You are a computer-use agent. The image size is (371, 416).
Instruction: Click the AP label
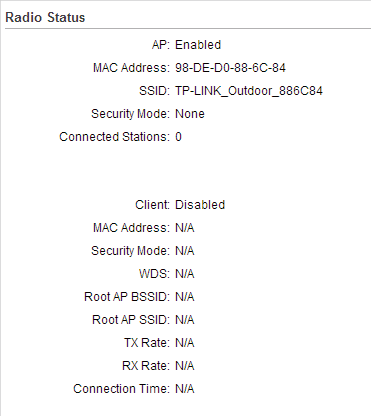pyautogui.click(x=161, y=45)
